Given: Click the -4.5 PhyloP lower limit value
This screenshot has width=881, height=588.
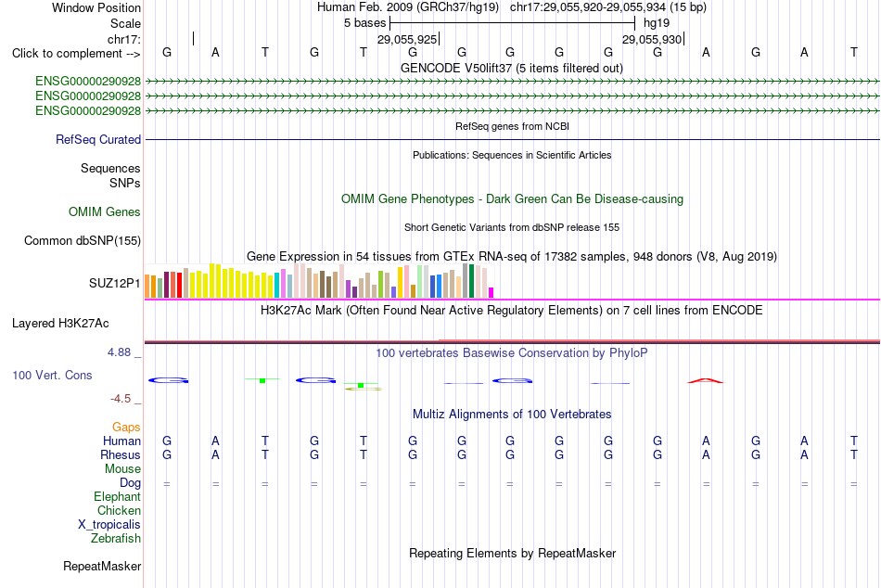Looking at the screenshot, I should click(121, 399).
